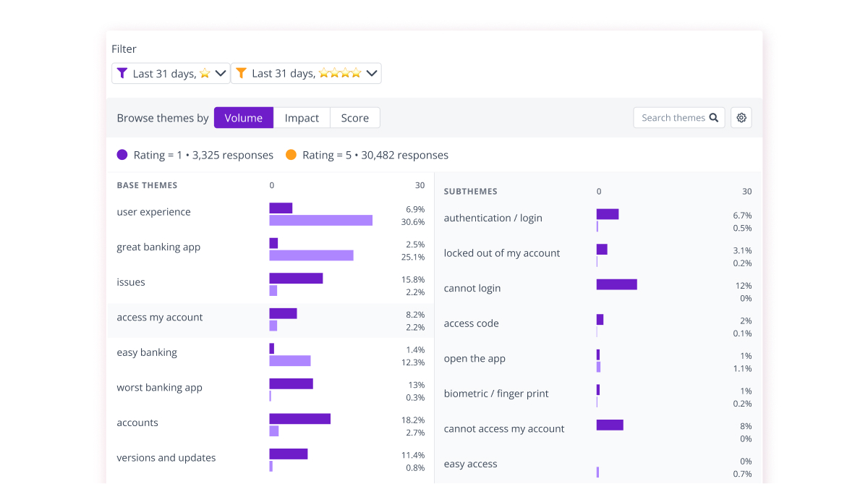868x484 pixels.
Task: Click the purple Rating = 1 legend dot
Action: click(x=121, y=155)
